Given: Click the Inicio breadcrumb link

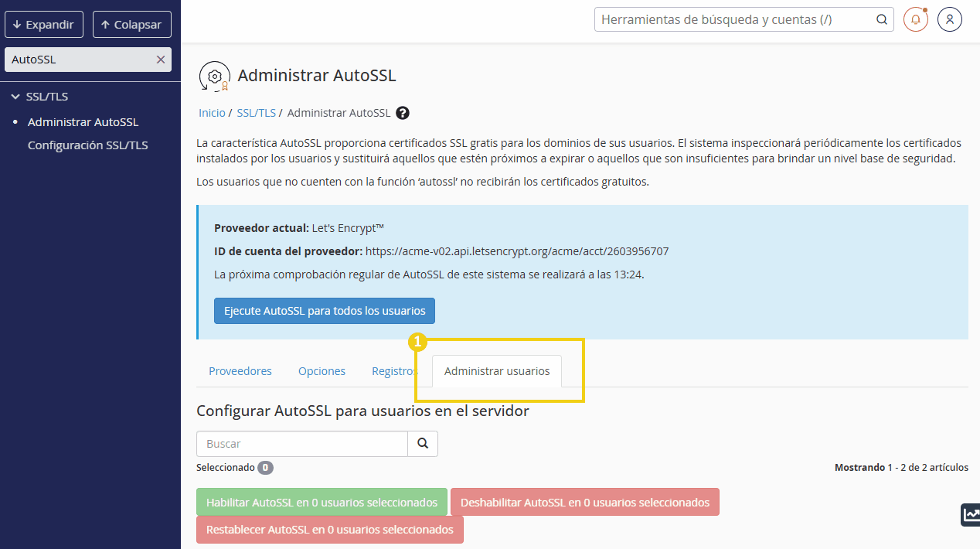Looking at the screenshot, I should 212,113.
